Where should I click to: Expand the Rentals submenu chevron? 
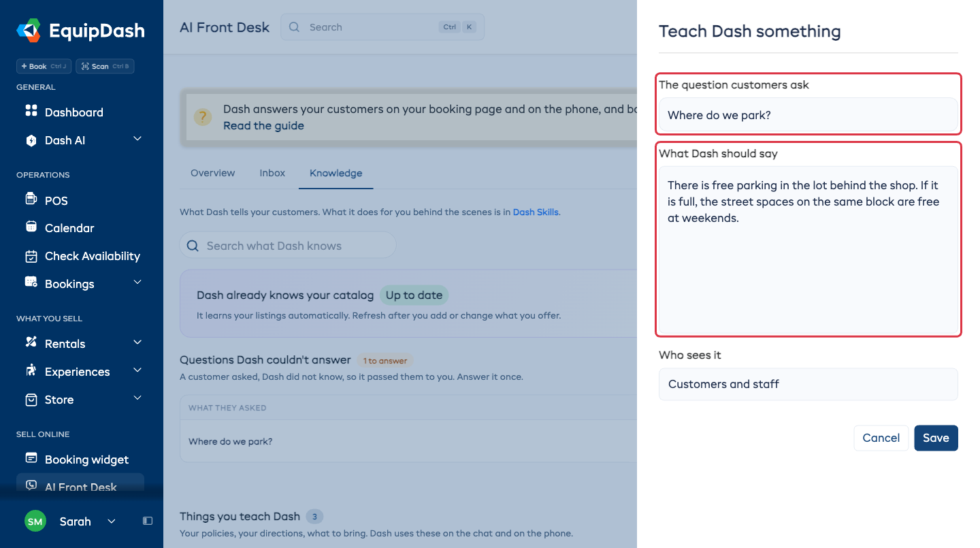137,342
